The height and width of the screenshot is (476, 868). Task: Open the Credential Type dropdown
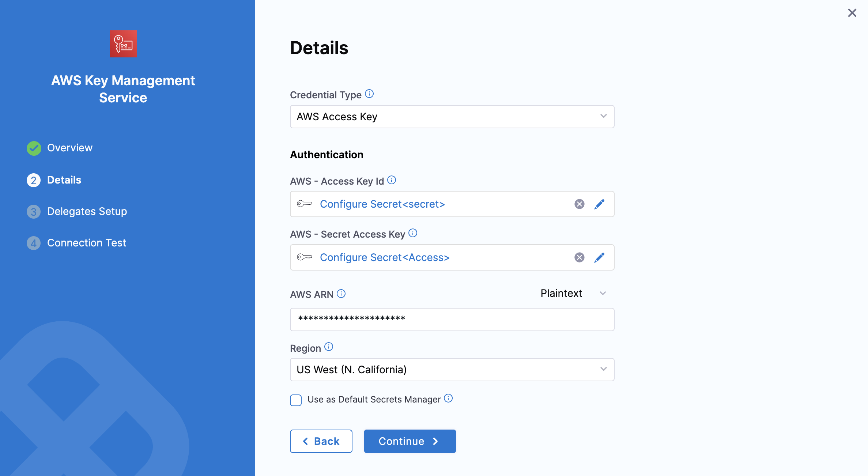pos(452,117)
